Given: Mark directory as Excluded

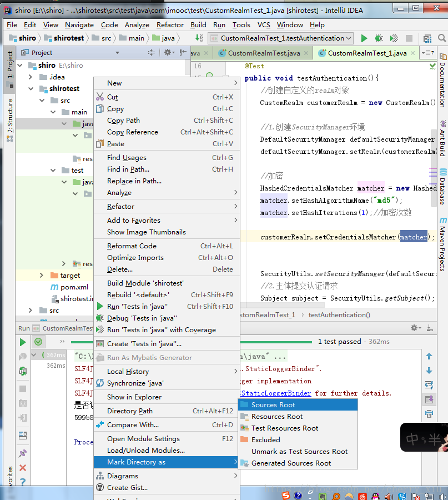Looking at the screenshot, I should coord(298,440).
